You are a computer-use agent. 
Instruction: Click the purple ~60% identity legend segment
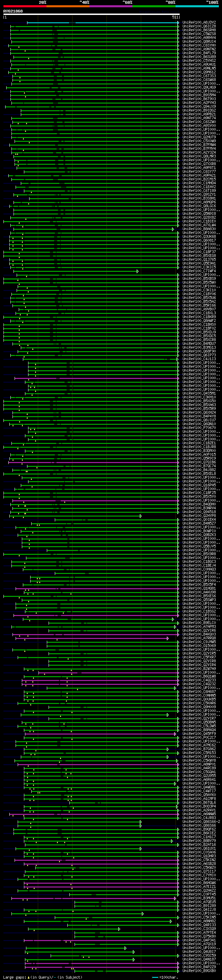point(111,6)
